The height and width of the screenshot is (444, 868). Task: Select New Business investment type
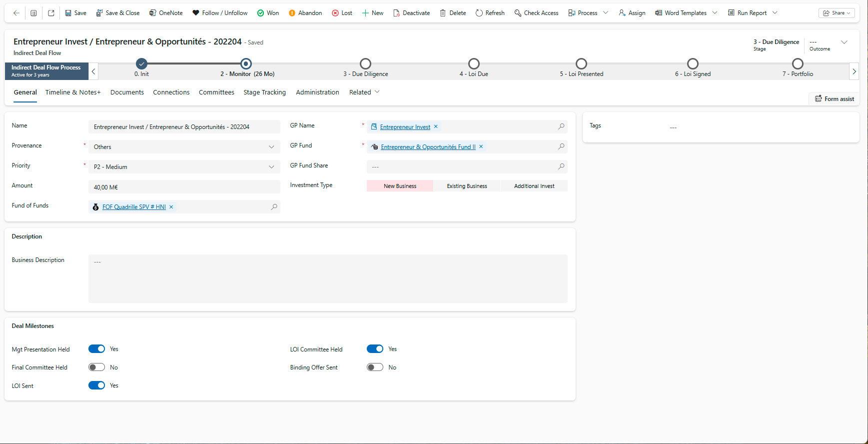[400, 186]
